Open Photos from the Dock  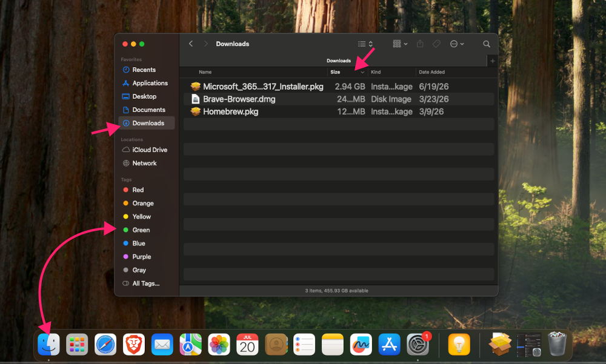[219, 344]
